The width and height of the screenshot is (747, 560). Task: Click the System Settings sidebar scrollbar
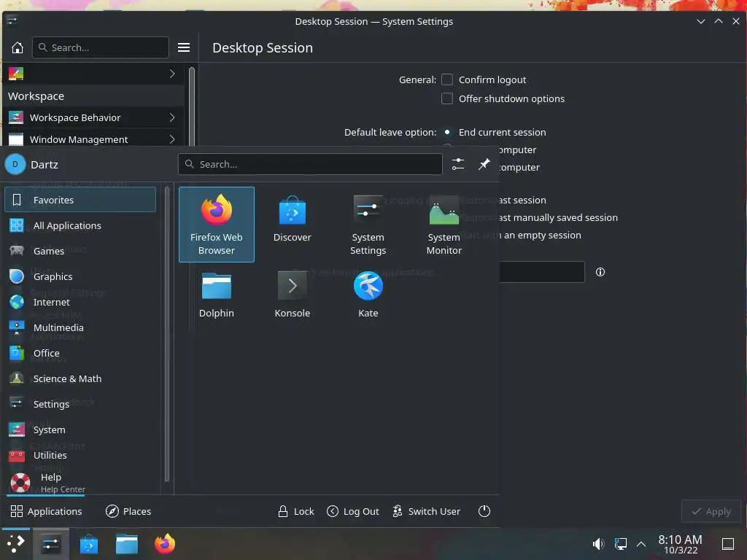pyautogui.click(x=192, y=106)
